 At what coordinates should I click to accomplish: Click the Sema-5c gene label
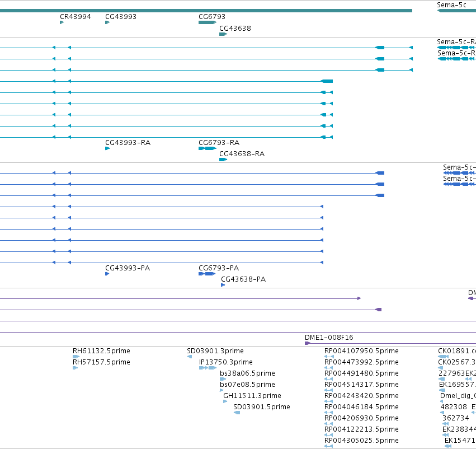pos(452,5)
